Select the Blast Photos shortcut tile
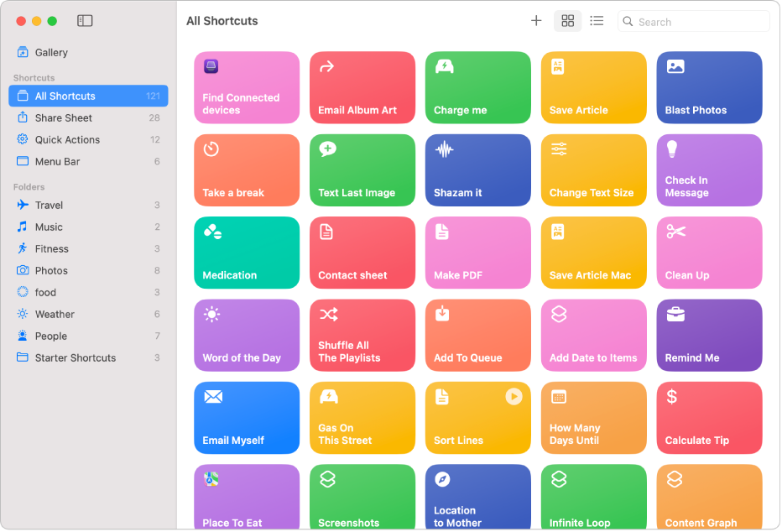The image size is (782, 532). (709, 87)
